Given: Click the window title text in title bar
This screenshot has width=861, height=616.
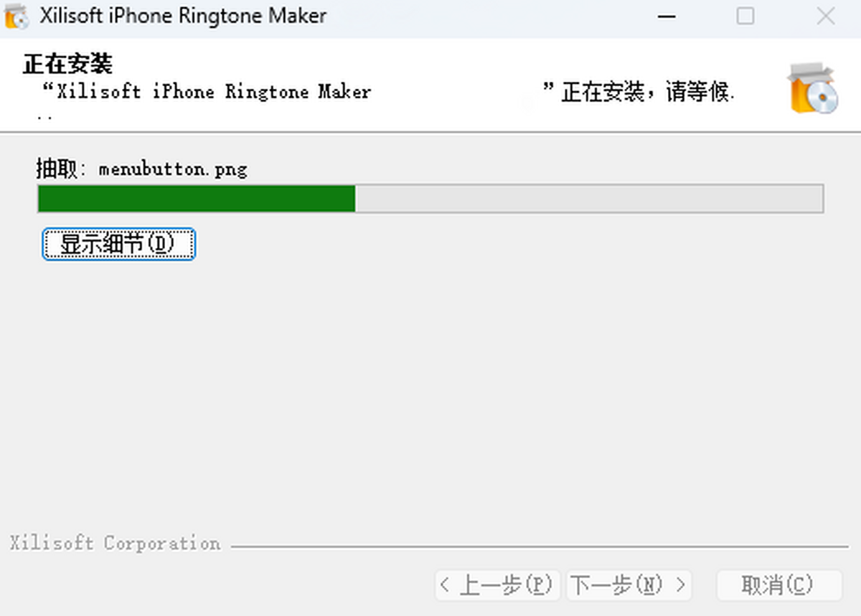Looking at the screenshot, I should coord(183,16).
